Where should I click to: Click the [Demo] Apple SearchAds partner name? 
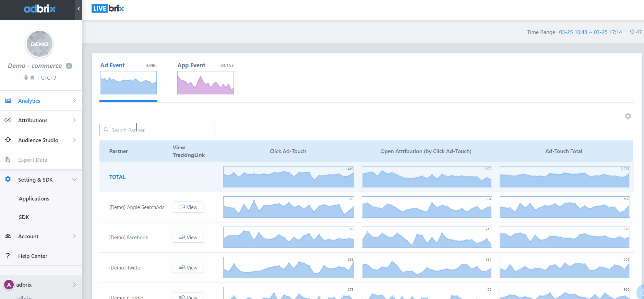tap(137, 207)
